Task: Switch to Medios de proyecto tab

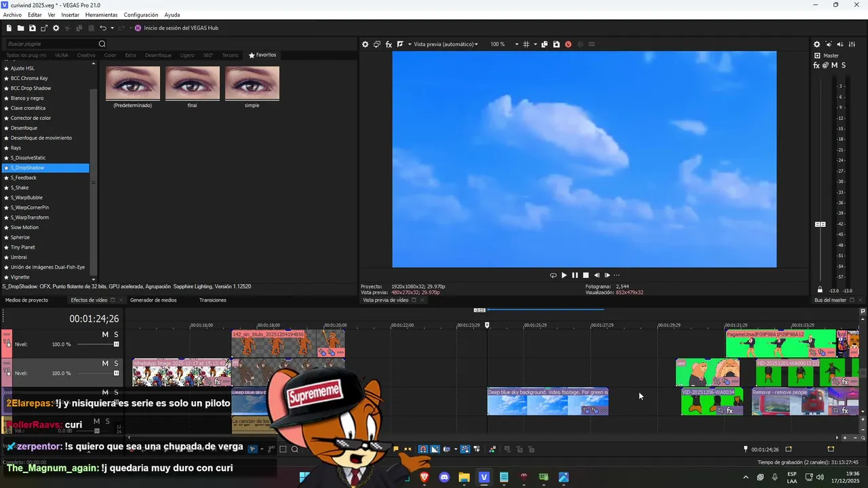Action: [26, 300]
